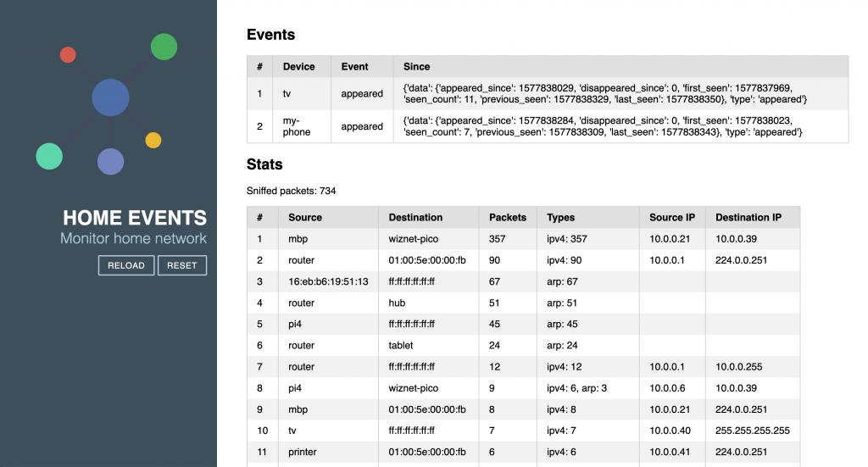Click the RESET button

pos(182,265)
